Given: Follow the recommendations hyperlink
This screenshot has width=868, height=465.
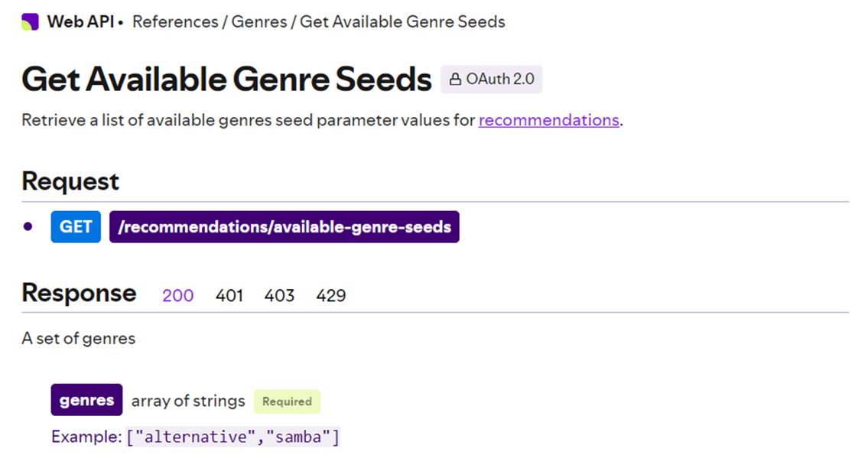Looking at the screenshot, I should coord(548,120).
